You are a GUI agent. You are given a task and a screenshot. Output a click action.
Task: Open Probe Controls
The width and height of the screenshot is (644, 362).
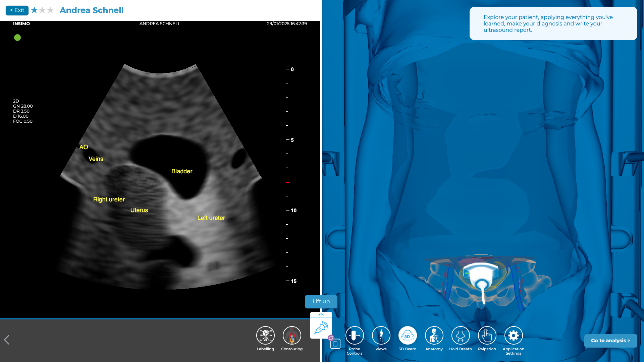coord(355,335)
